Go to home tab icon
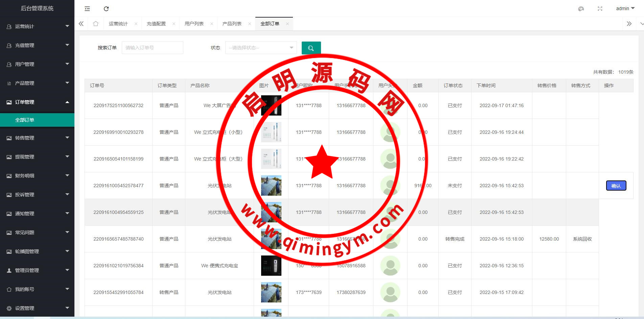 [x=96, y=24]
